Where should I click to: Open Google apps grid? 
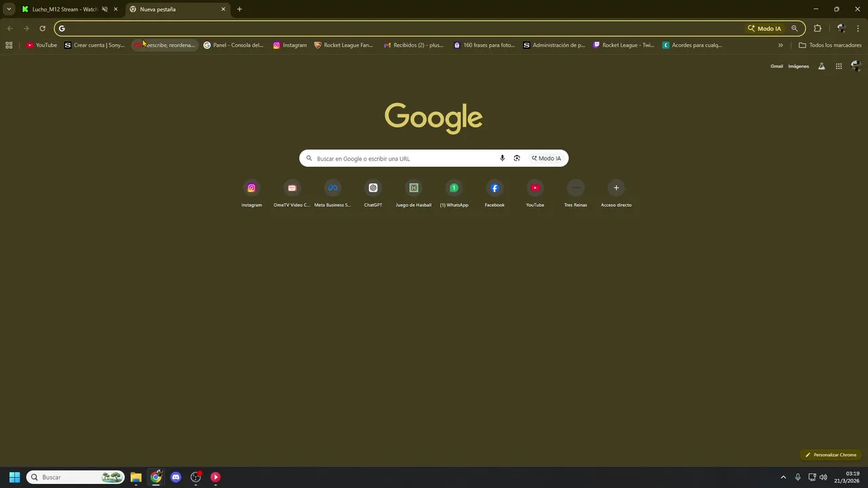pos(839,66)
